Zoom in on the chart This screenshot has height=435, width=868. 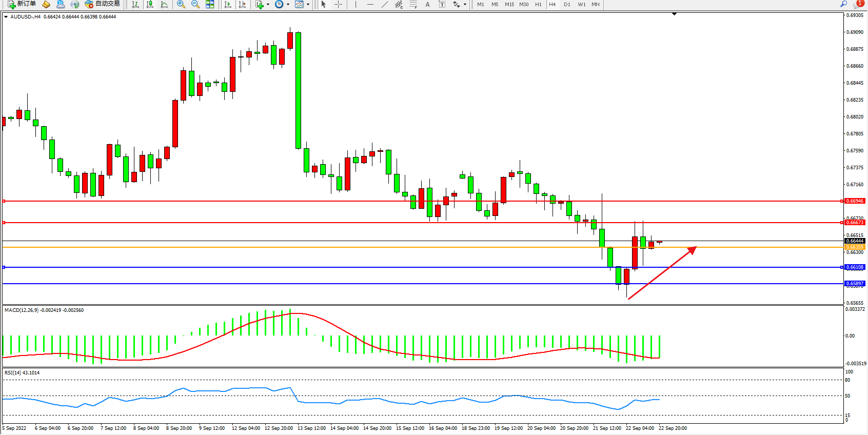(181, 4)
